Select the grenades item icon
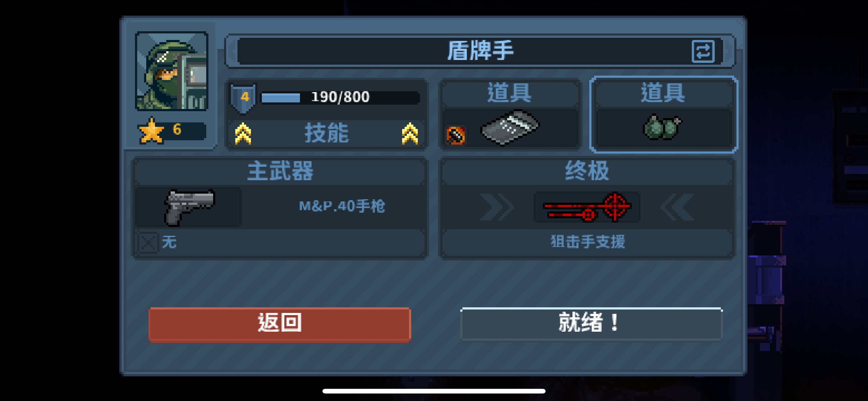Screen dimensions: 868x401 (662, 127)
